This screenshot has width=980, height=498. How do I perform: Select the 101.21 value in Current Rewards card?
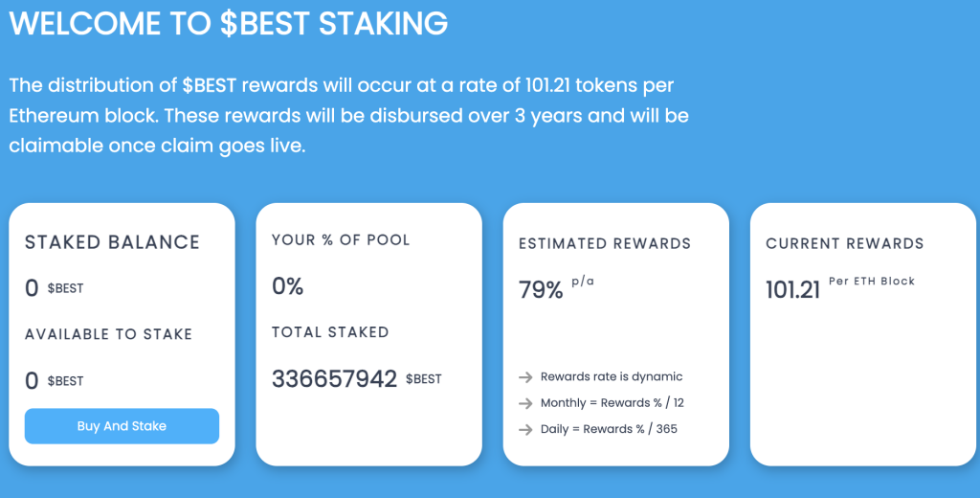coord(793,289)
